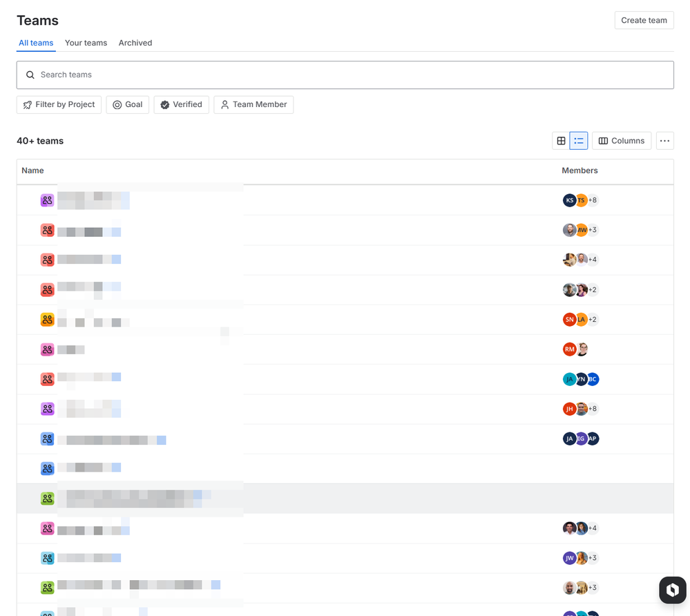Show +8 more members in JH row
This screenshot has height=616, width=690.
593,409
